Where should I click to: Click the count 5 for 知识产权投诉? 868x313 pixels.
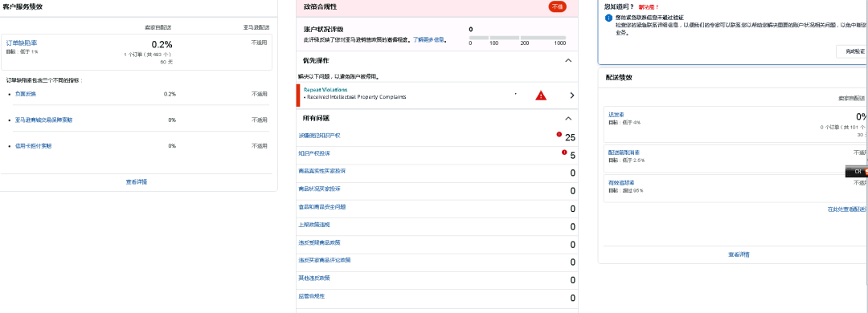573,156
